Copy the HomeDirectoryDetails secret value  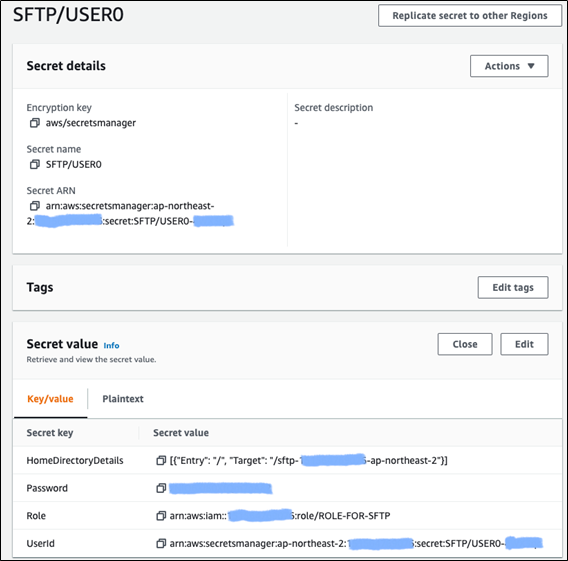pyautogui.click(x=161, y=460)
